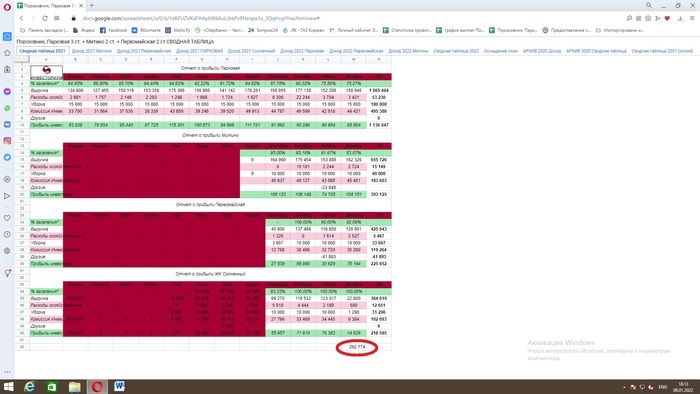Open the Панель закладок bookmarks folder
This screenshot has height=394, width=700.
44,30
